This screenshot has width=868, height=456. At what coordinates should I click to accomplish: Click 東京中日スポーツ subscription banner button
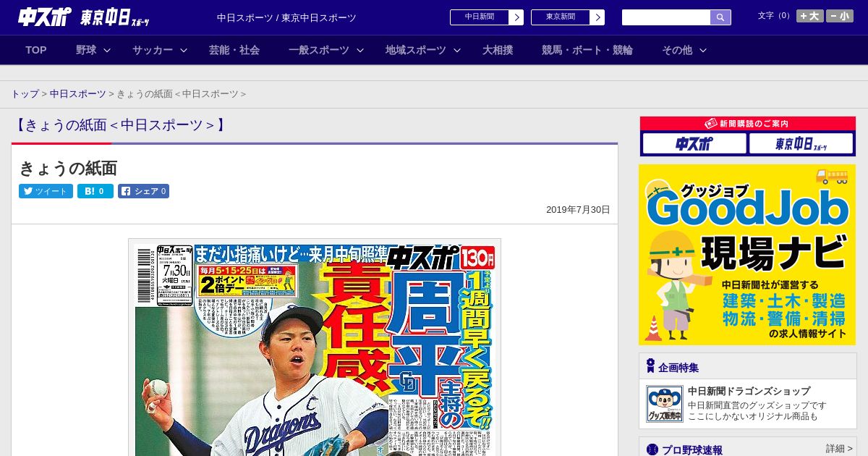click(x=801, y=143)
